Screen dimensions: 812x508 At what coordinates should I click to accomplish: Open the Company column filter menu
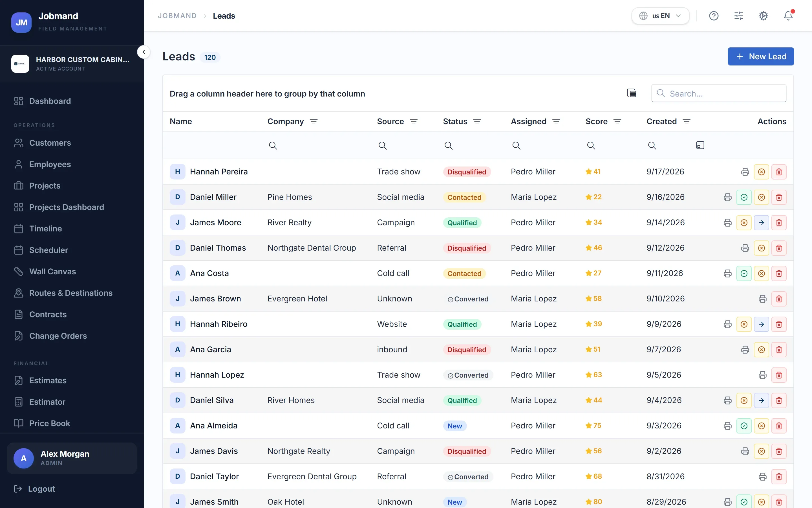click(x=314, y=122)
